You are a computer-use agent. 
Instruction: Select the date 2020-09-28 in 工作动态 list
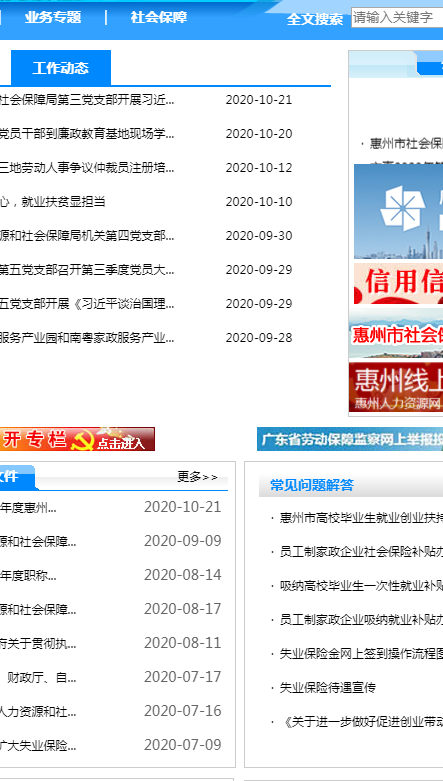tap(259, 338)
